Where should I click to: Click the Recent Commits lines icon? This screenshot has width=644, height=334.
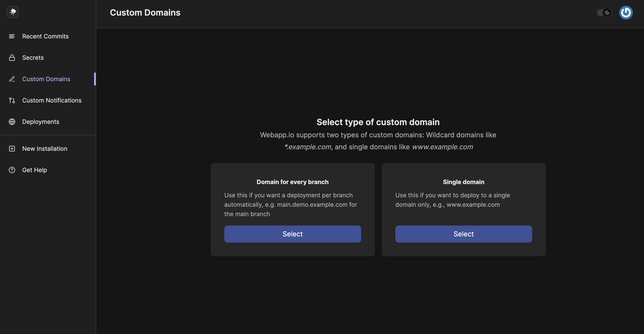click(12, 37)
